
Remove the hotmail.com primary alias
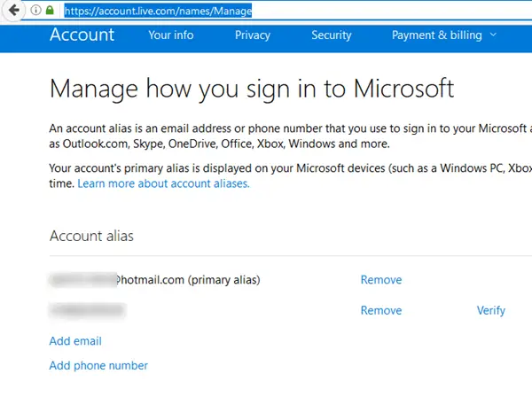tap(380, 280)
